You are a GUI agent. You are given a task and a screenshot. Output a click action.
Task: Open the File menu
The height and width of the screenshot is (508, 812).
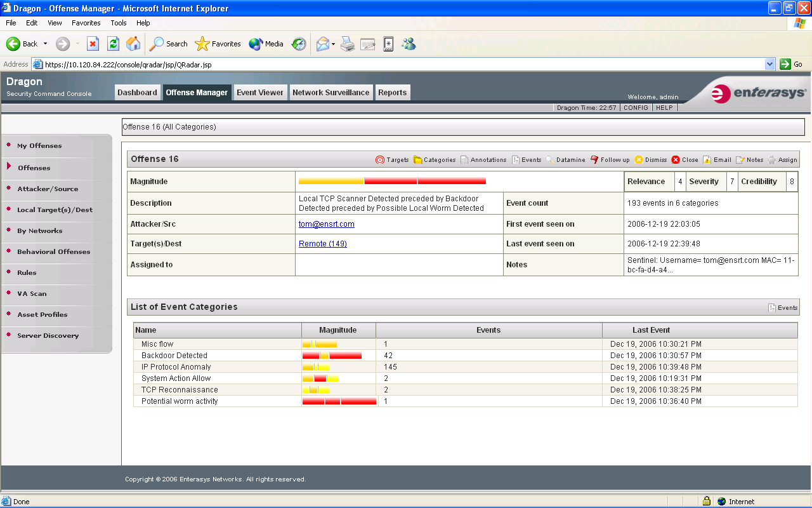point(11,23)
